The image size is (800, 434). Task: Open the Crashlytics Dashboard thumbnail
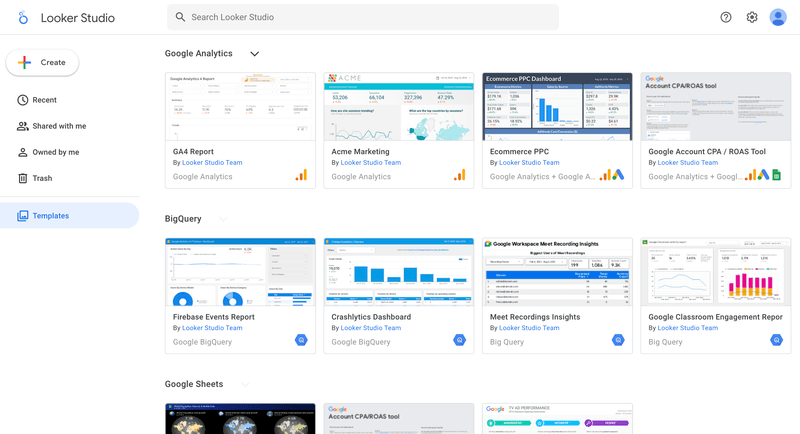tap(399, 272)
